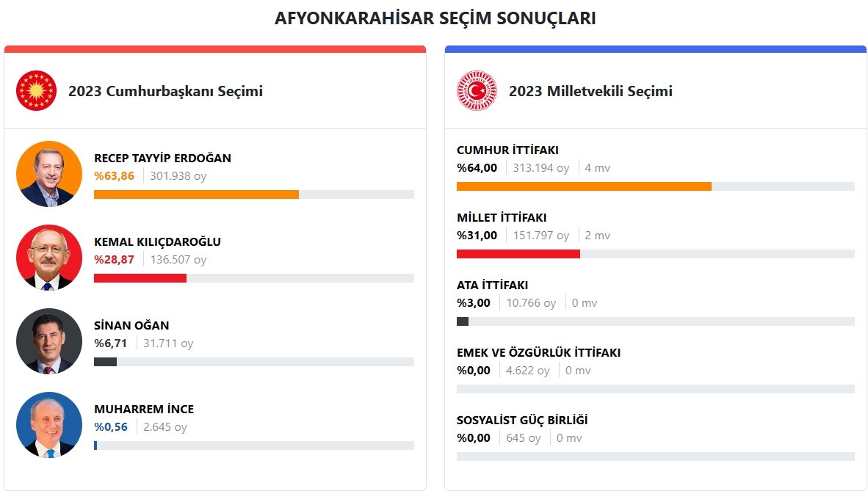Click the orange Erdoğan vote progress bar
868x491 pixels.
point(196,194)
